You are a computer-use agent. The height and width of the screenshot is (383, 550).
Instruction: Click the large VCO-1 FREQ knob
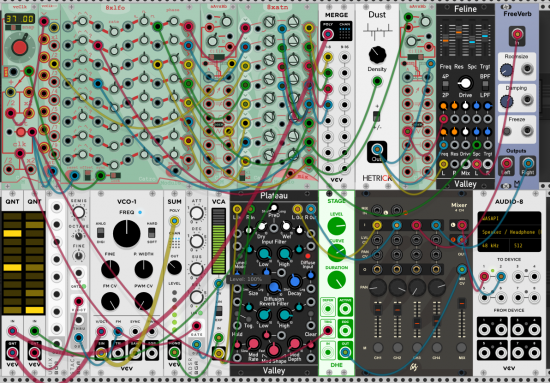(127, 234)
